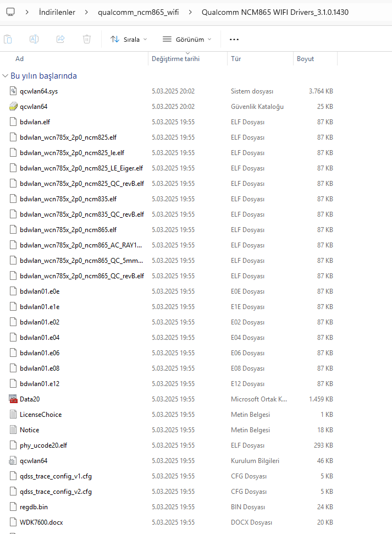Select the bdwlan01.e1e file name
392x534 pixels.
40,306
